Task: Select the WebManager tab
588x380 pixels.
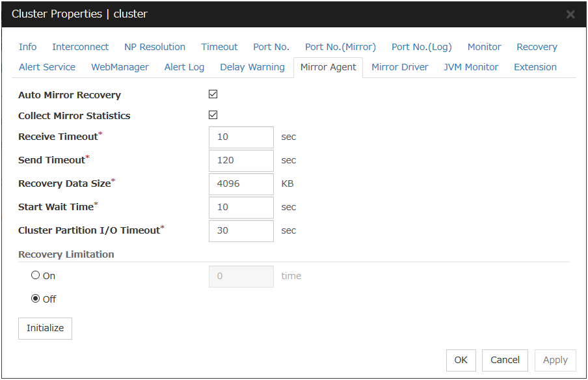Action: point(120,67)
